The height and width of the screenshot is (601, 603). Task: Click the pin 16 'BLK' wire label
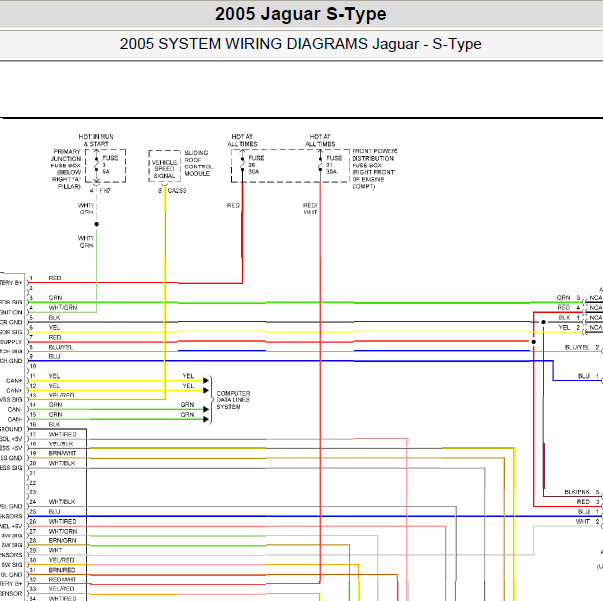[x=54, y=425]
